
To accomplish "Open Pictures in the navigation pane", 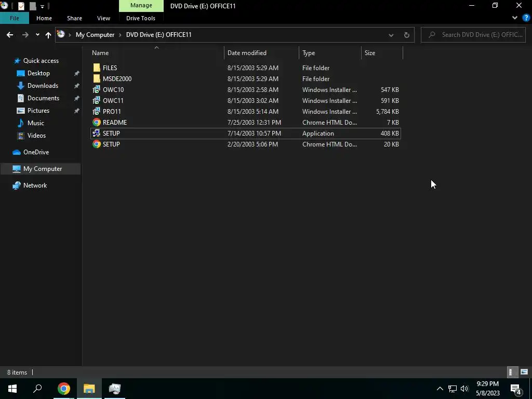I will click(x=38, y=111).
